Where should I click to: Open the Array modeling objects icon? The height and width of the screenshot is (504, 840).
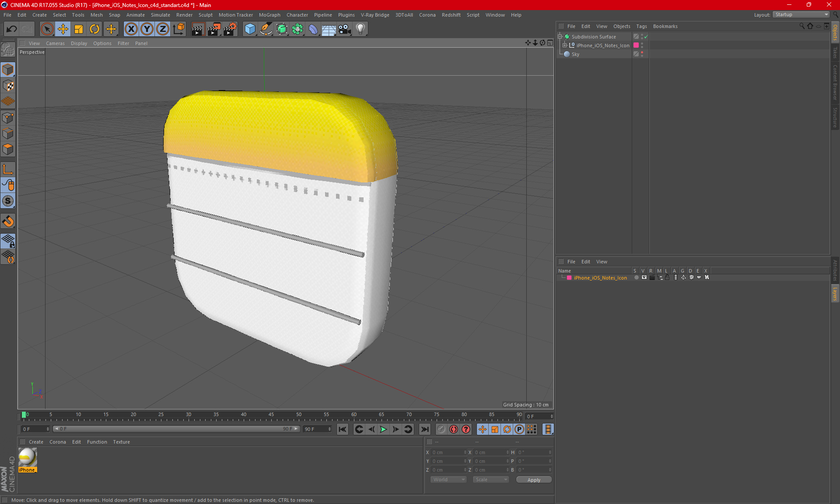tap(297, 29)
